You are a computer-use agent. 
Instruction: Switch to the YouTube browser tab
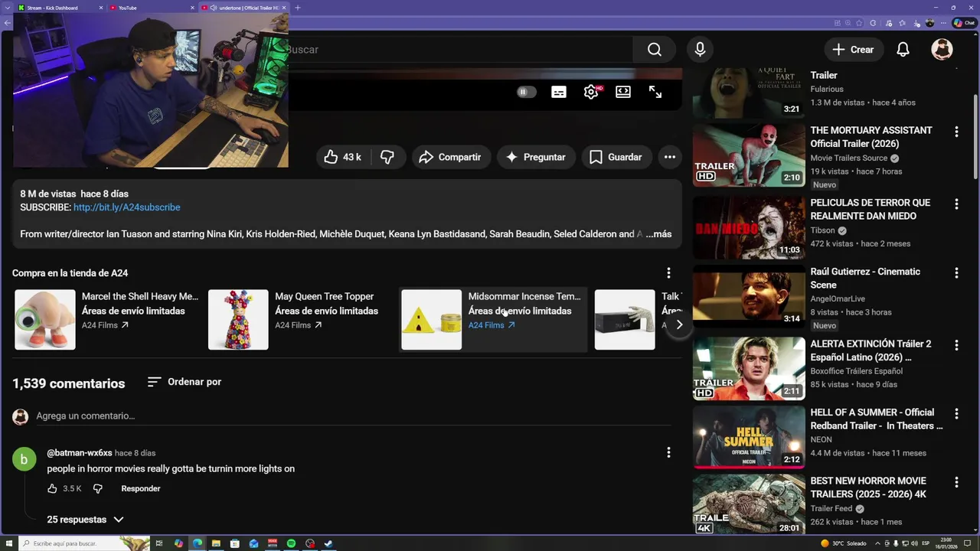click(x=150, y=8)
